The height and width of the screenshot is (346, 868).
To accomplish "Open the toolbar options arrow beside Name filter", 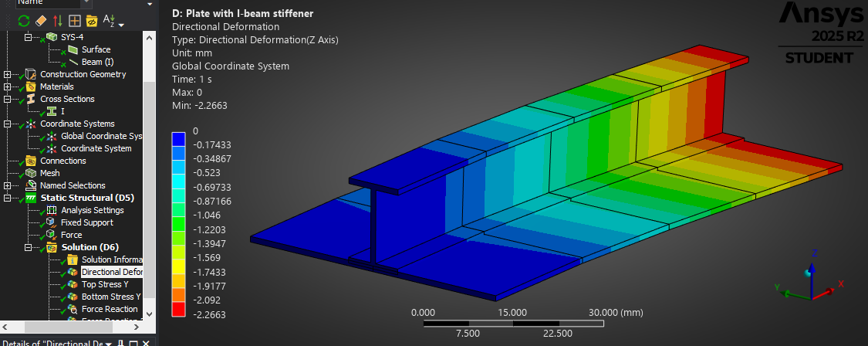I will pyautogui.click(x=150, y=5).
